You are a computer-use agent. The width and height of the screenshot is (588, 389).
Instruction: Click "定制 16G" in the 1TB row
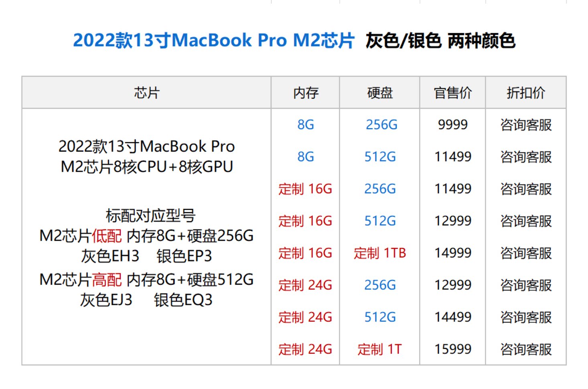[305, 253]
